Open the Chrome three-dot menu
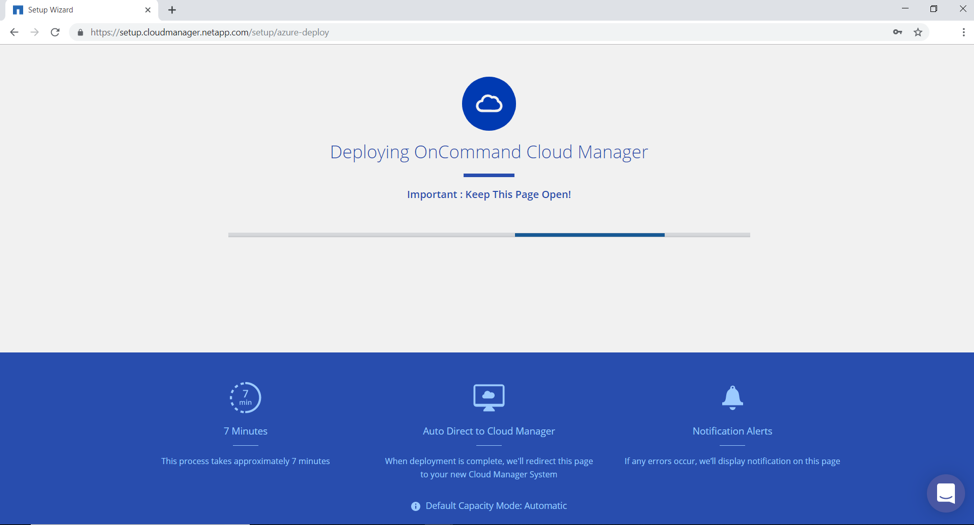The width and height of the screenshot is (974, 525). click(x=963, y=32)
